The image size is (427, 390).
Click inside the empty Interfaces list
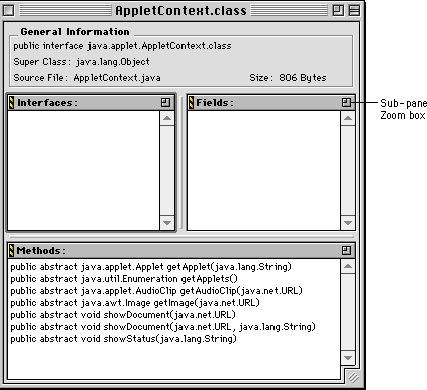[83, 170]
